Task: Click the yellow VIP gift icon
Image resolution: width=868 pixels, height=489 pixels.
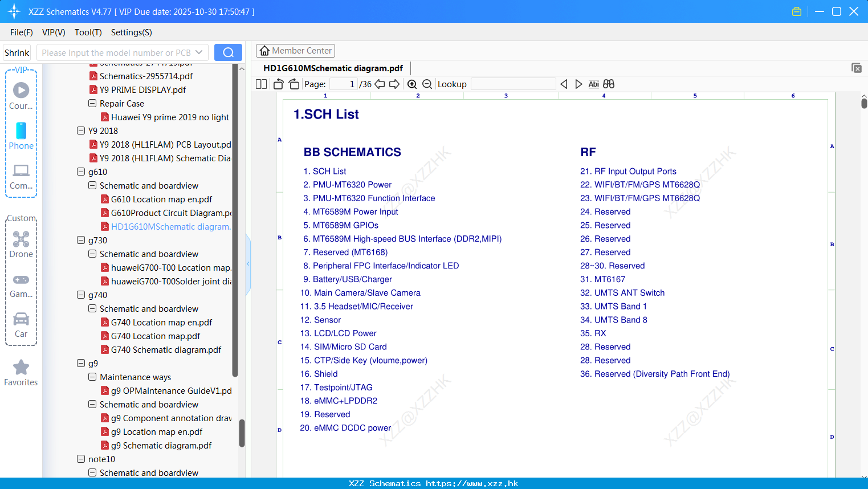Action: click(797, 11)
